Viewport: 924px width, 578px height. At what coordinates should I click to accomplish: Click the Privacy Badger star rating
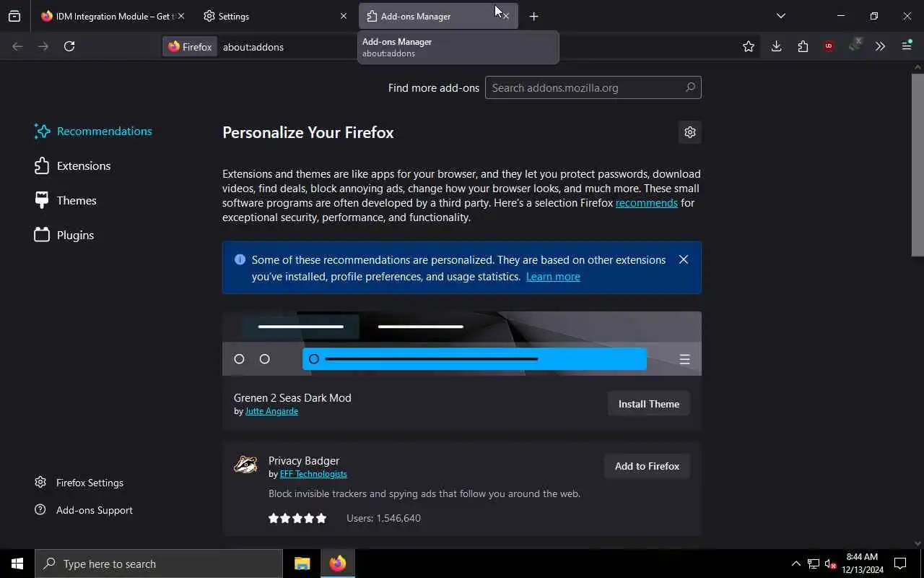297,518
